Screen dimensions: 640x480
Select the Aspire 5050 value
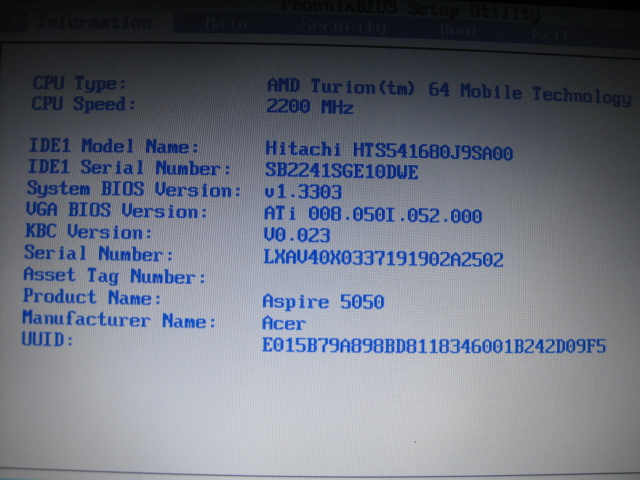(323, 302)
